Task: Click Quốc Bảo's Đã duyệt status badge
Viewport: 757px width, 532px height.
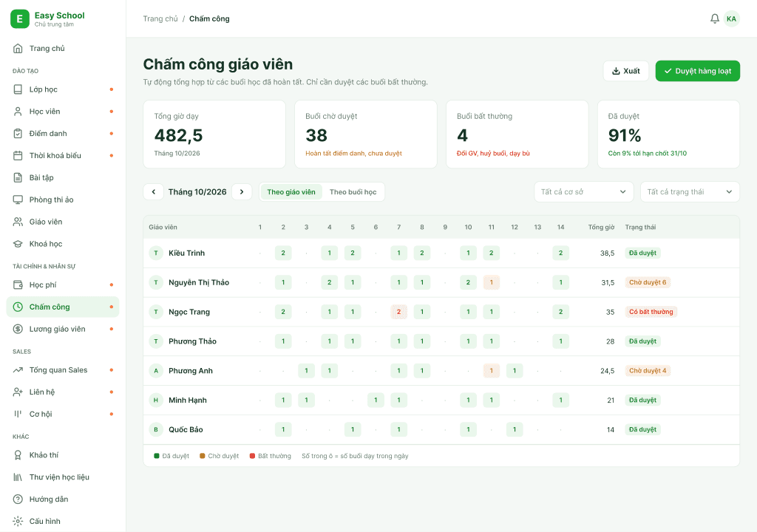Action: [642, 429]
